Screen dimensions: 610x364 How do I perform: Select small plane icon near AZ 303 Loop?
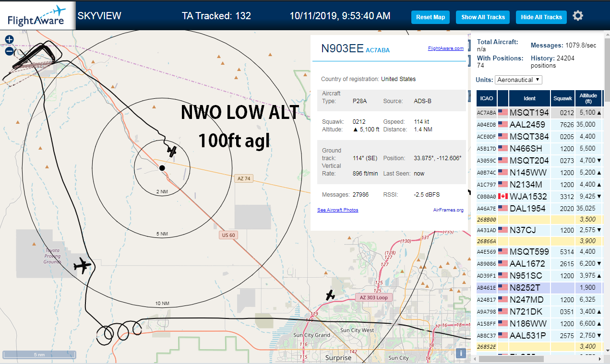(330, 295)
